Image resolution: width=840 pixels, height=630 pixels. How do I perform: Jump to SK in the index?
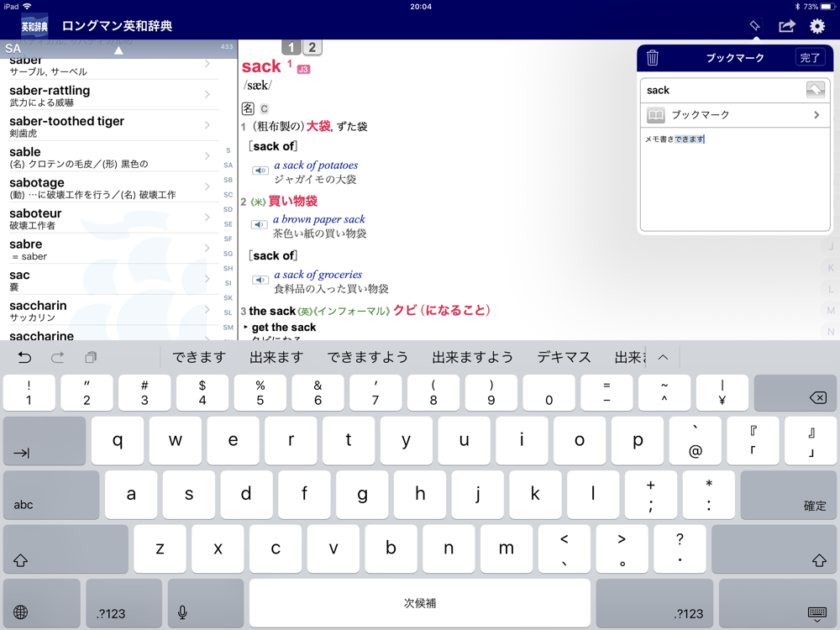click(228, 298)
